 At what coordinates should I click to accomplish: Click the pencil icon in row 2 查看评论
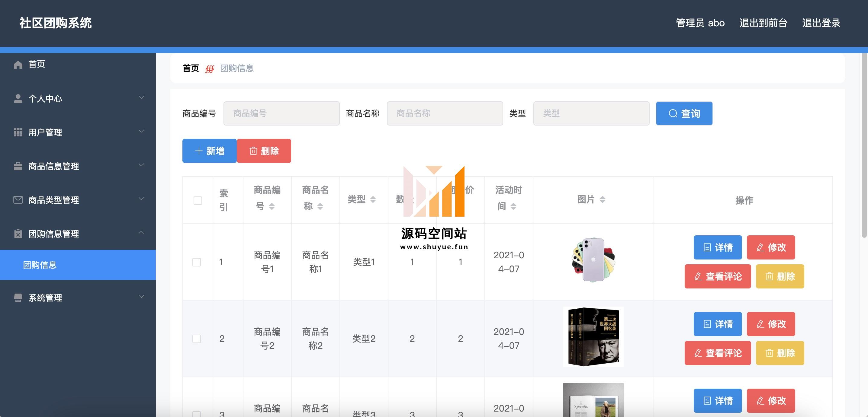pyautogui.click(x=698, y=353)
